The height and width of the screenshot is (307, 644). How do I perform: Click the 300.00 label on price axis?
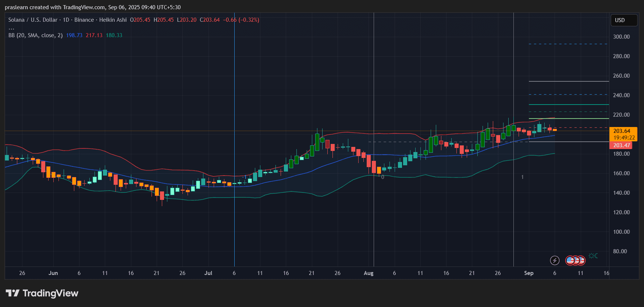[621, 37]
